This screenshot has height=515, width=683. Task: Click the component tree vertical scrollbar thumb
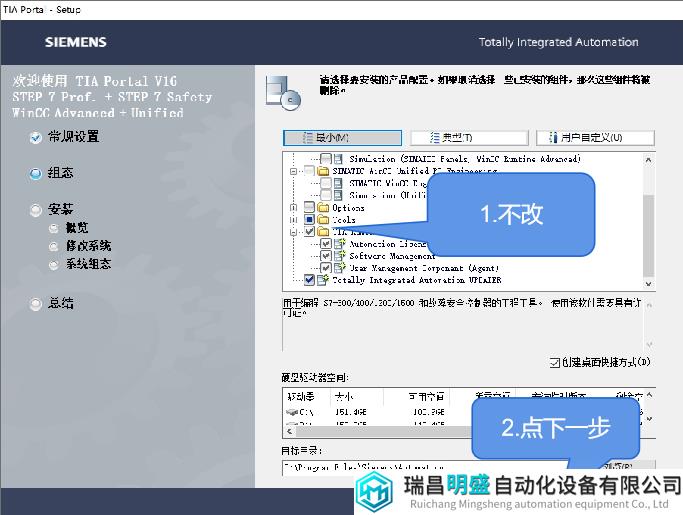[649, 235]
